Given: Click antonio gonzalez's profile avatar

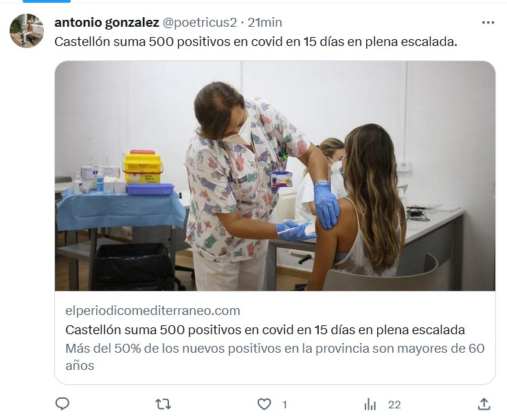Looking at the screenshot, I should [x=27, y=31].
